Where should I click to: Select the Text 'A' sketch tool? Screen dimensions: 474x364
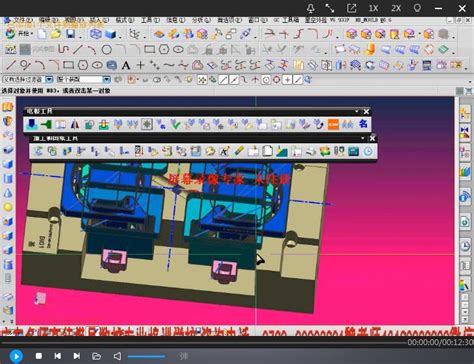pyautogui.click(x=126, y=65)
